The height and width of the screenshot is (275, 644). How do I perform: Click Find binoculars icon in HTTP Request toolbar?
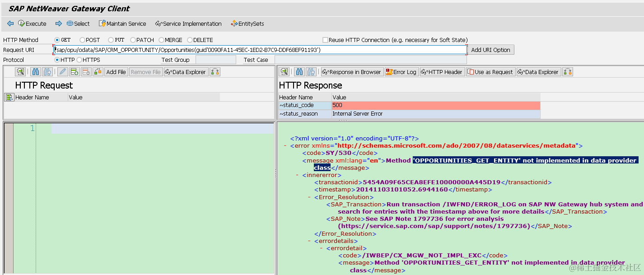coord(36,72)
